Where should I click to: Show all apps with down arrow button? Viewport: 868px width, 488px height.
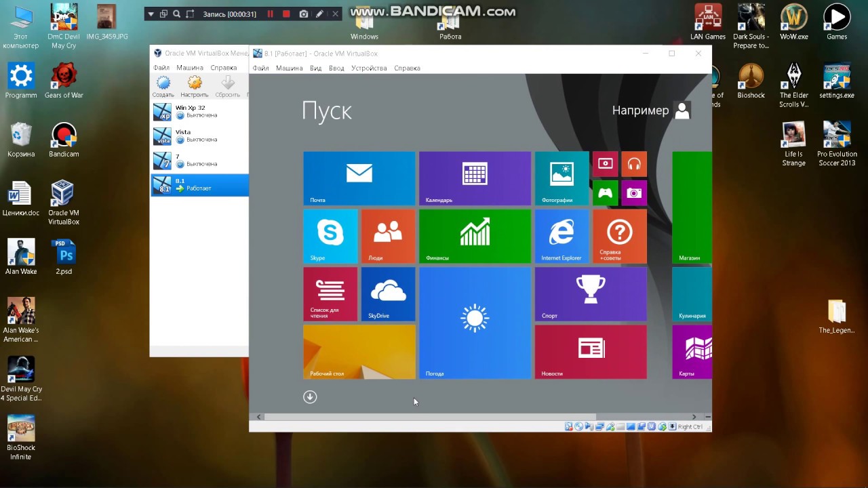coord(310,397)
